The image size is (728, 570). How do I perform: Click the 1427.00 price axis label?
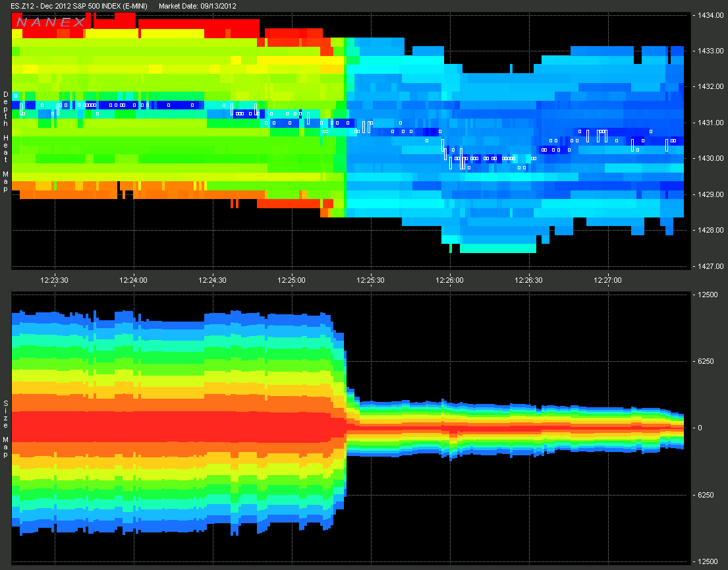pyautogui.click(x=710, y=266)
